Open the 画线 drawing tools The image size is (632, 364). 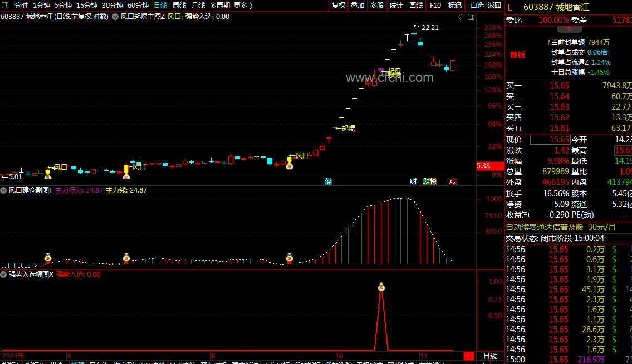[x=415, y=5]
